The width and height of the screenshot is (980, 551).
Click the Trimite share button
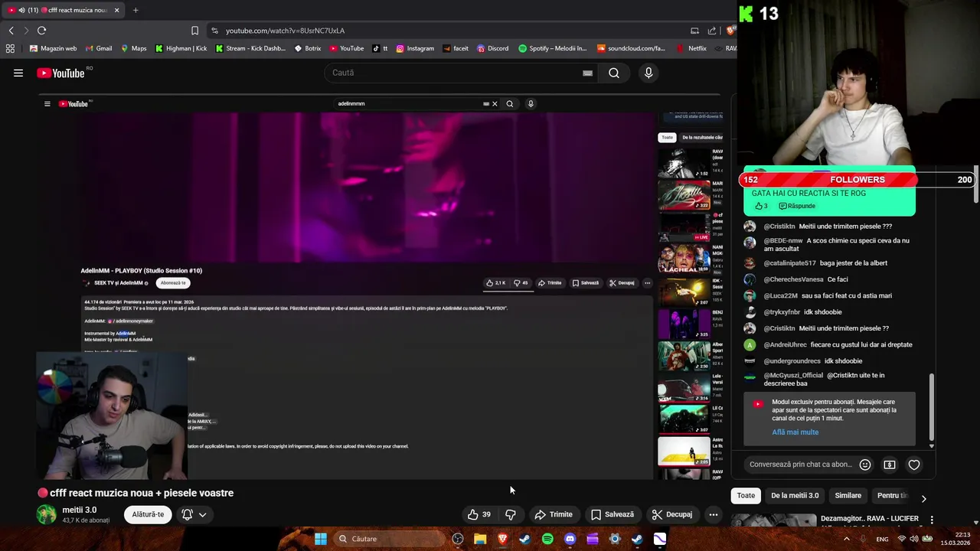click(554, 514)
